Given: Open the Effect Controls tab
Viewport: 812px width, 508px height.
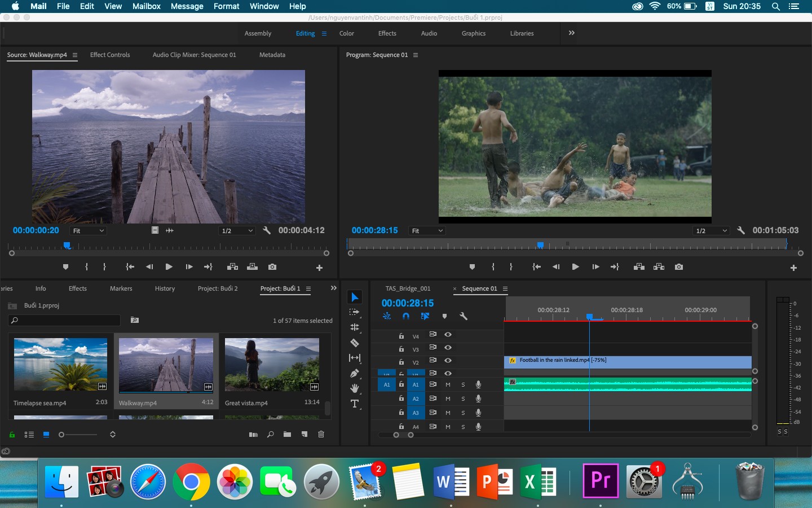Looking at the screenshot, I should tap(110, 55).
